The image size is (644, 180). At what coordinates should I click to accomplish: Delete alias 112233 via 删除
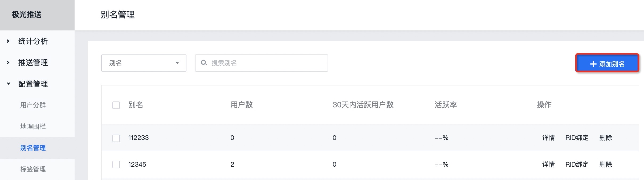tap(606, 138)
